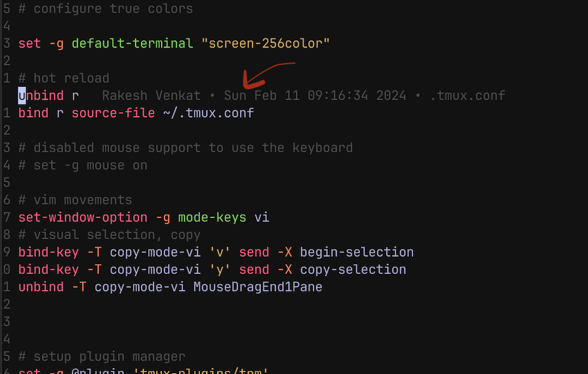This screenshot has height=374, width=588.
Task: Click the "source-file" command word
Action: [x=113, y=114]
